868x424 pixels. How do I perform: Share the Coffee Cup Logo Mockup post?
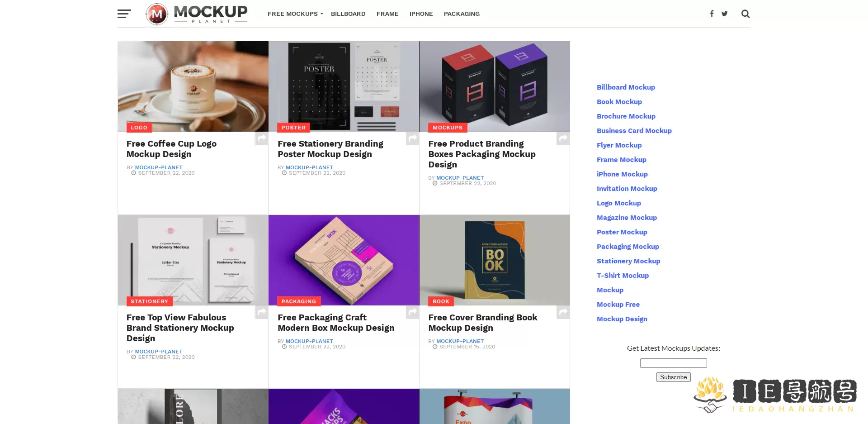pos(262,138)
